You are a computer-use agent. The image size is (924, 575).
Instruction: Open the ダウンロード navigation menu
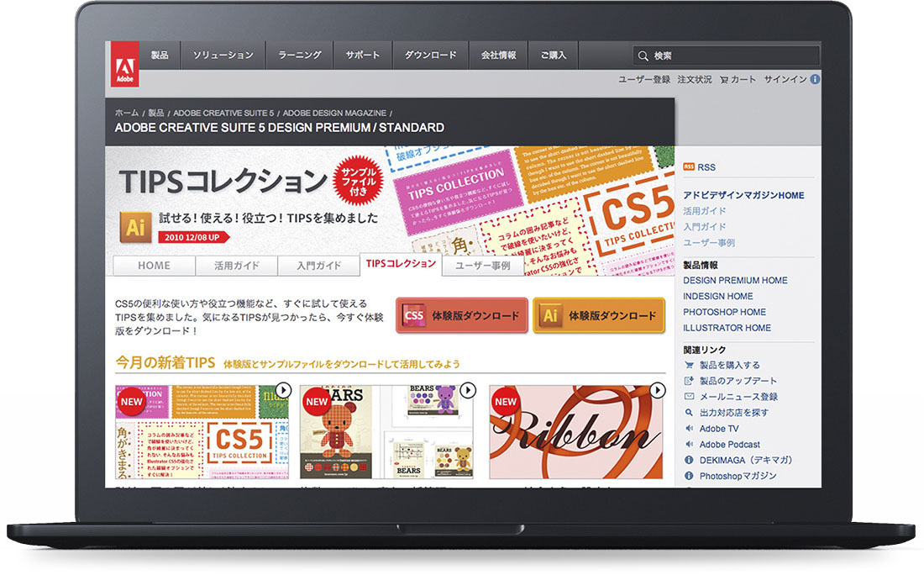pyautogui.click(x=430, y=55)
